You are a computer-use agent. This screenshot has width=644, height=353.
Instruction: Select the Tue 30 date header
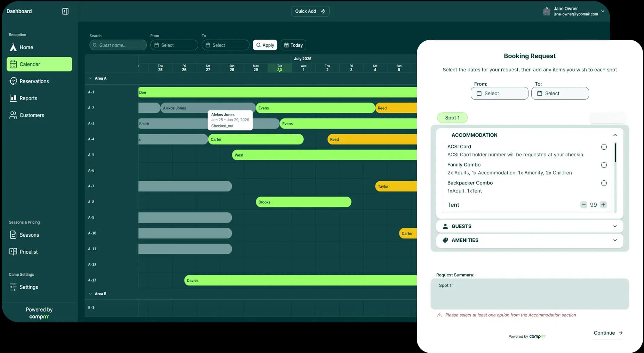pyautogui.click(x=280, y=68)
